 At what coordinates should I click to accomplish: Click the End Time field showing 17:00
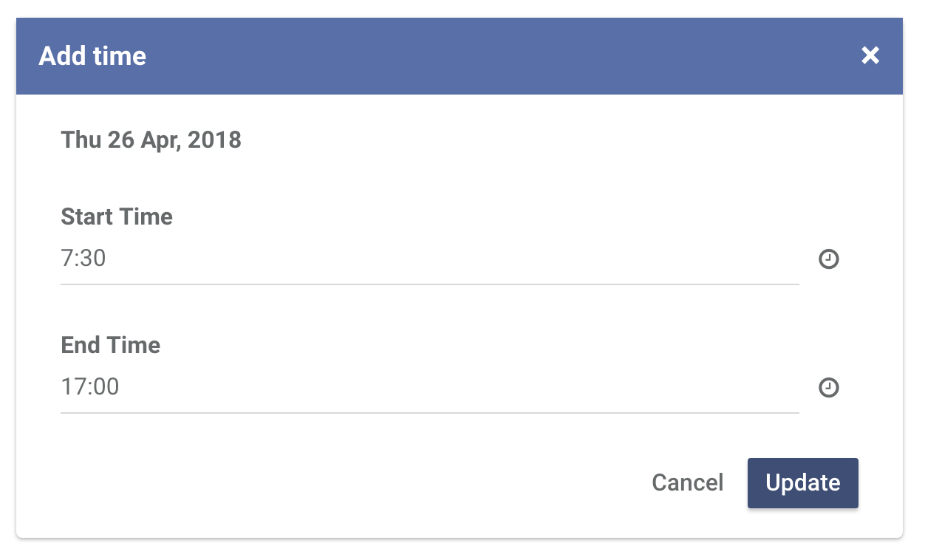429,387
